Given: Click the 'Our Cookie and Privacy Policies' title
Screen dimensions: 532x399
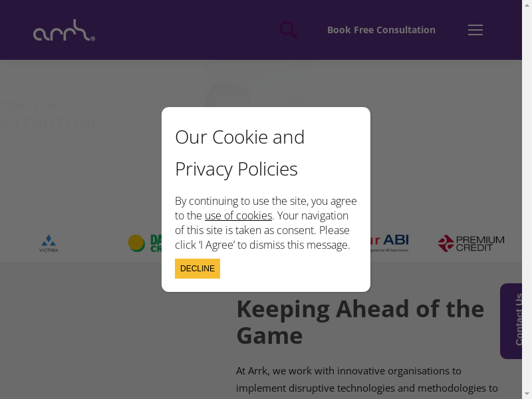Looking at the screenshot, I should (239, 153).
